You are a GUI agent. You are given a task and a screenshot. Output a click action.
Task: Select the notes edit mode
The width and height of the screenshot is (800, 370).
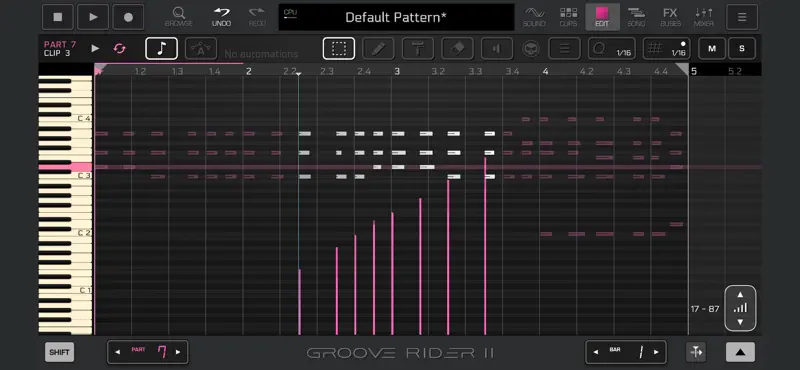click(x=161, y=48)
